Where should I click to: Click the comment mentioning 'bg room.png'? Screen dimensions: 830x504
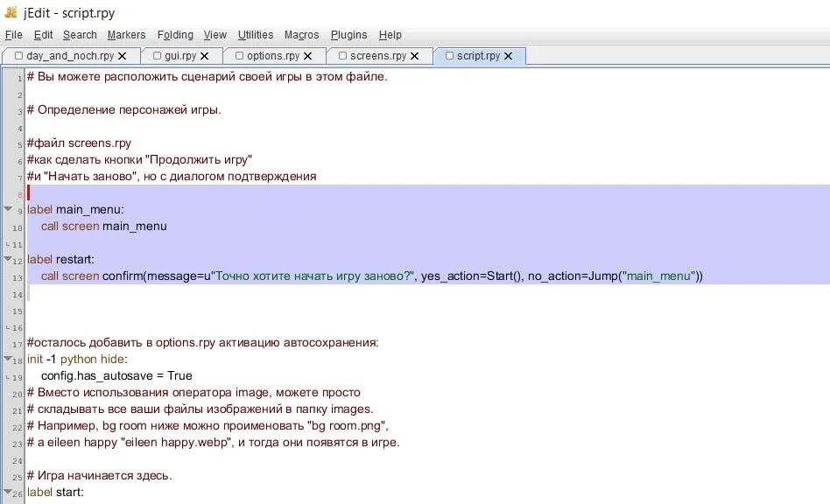(208, 426)
